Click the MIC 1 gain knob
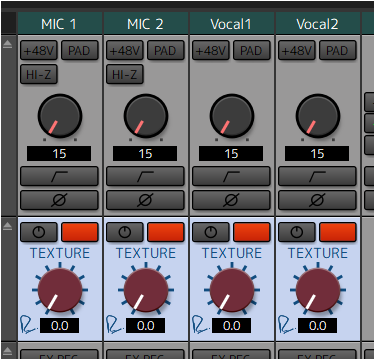 (x=60, y=116)
